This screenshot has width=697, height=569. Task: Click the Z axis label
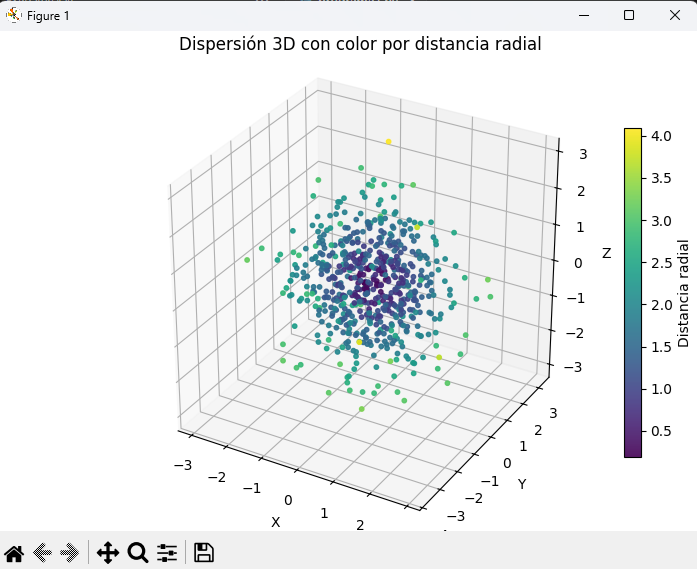tap(606, 254)
